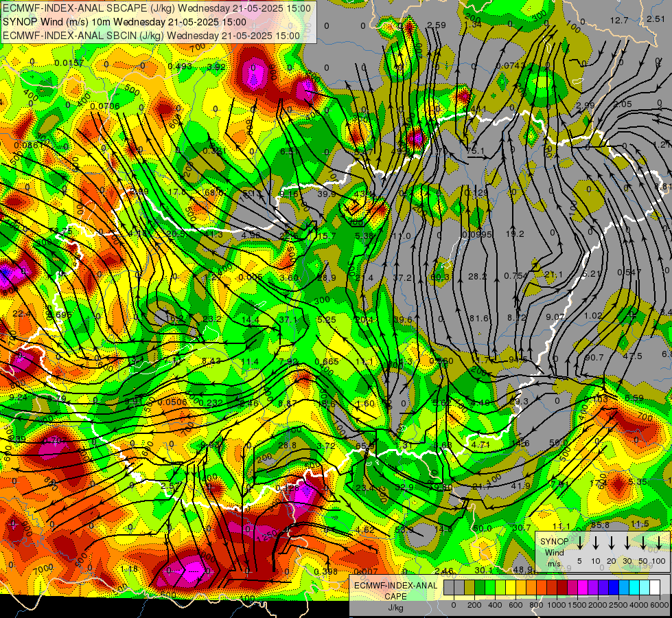Click the map value '60.3'
The width and height of the screenshot is (672, 618).
point(440,277)
